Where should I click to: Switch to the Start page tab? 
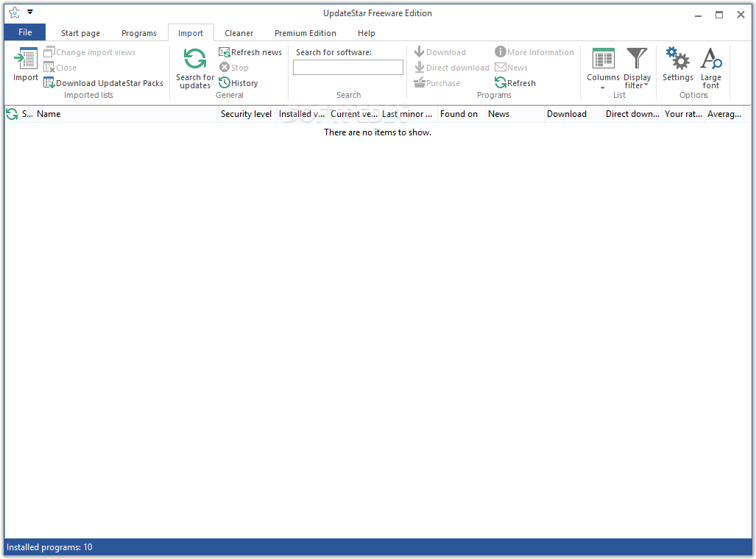tap(80, 33)
